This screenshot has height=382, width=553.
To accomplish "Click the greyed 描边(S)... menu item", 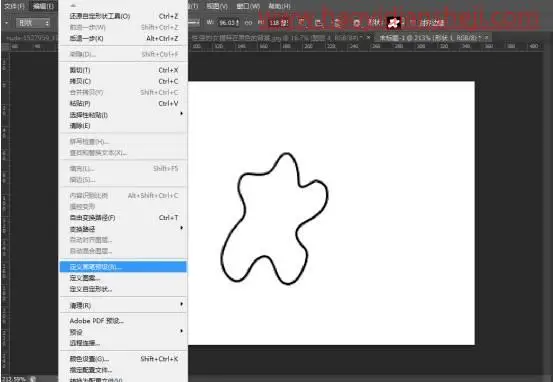I will coord(123,180).
